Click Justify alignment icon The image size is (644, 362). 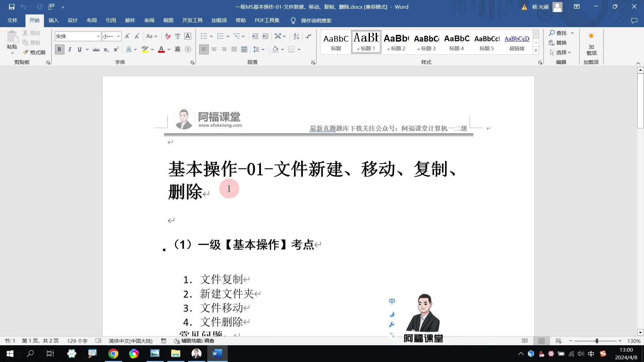(234, 49)
